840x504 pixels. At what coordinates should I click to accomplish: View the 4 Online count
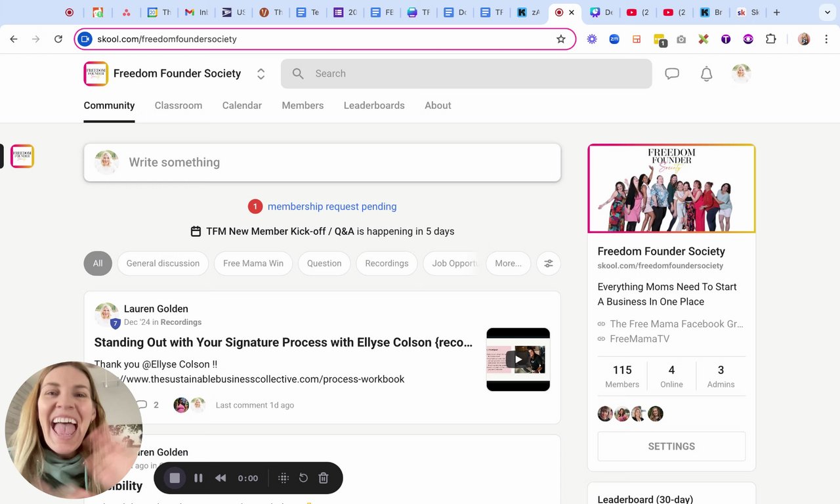(x=671, y=376)
